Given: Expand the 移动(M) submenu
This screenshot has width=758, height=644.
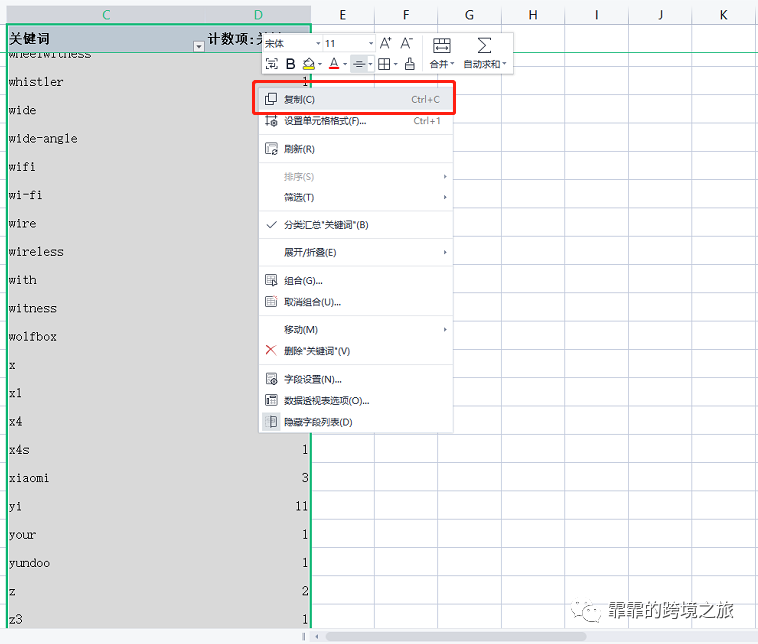Looking at the screenshot, I should coord(356,330).
